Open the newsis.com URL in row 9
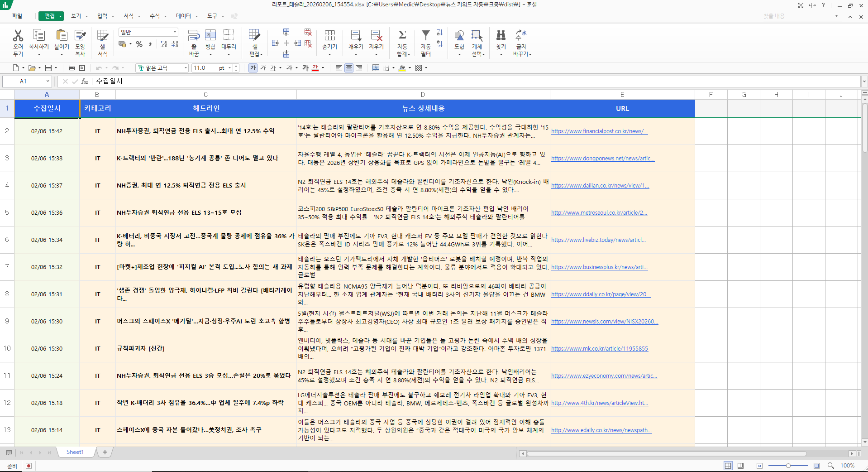 (605, 322)
